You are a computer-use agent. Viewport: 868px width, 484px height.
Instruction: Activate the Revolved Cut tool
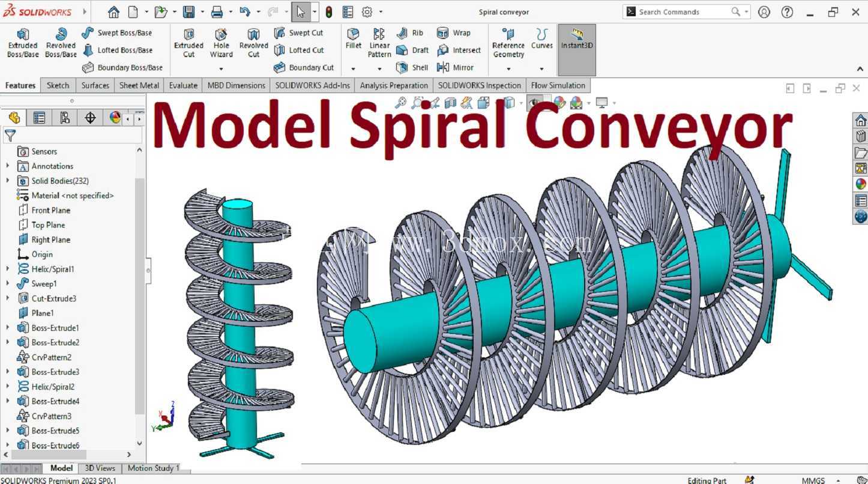click(x=253, y=43)
